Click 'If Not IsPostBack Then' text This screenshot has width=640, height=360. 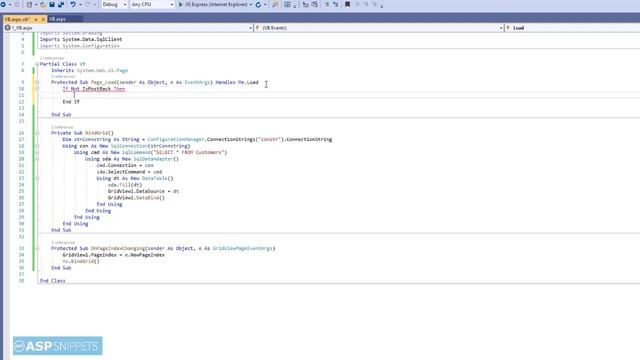tap(94, 89)
